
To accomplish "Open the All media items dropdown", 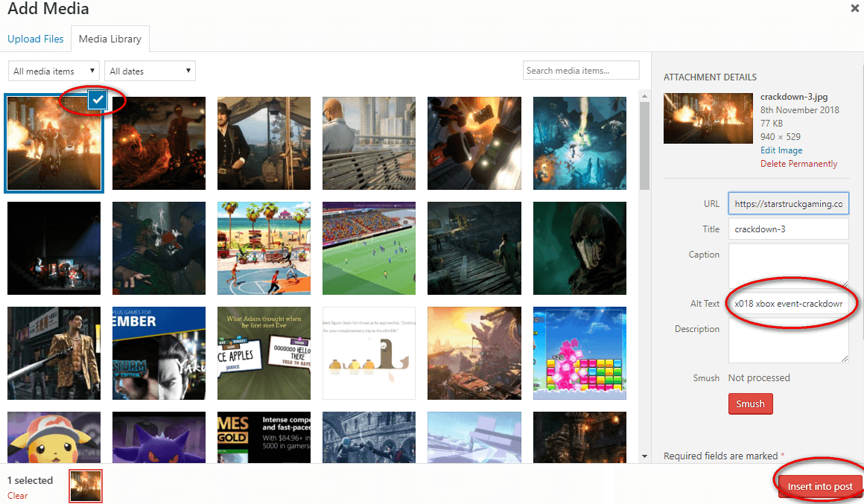I will (54, 71).
